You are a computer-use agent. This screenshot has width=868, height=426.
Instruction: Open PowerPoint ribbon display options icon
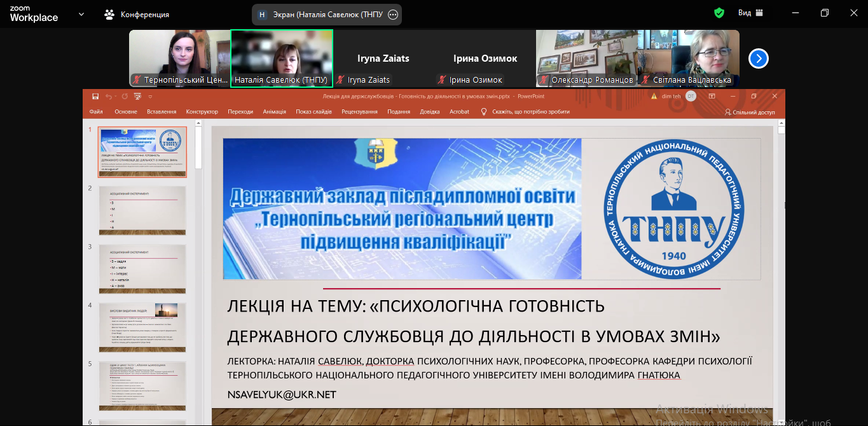[x=712, y=97]
